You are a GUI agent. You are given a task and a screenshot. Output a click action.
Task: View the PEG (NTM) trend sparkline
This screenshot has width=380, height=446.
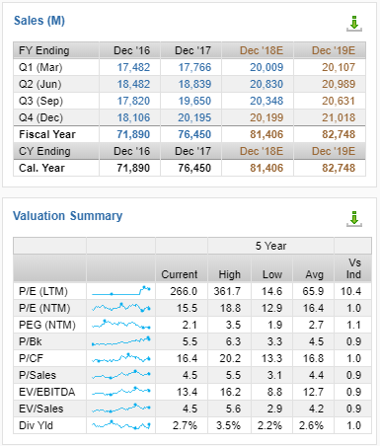121,324
